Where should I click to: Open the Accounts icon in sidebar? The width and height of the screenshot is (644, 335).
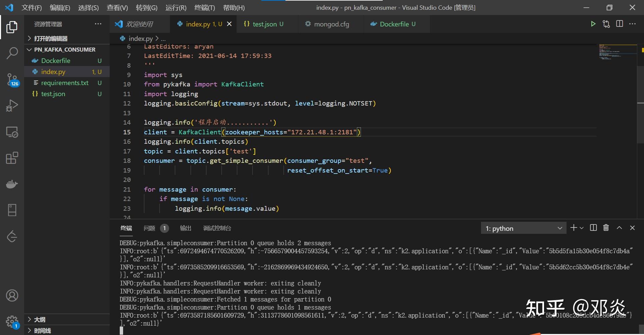click(x=12, y=295)
